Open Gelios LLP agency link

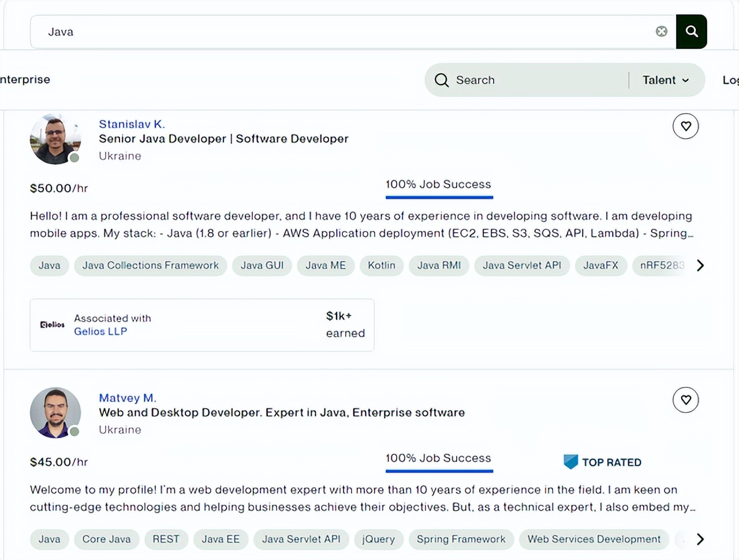click(100, 331)
